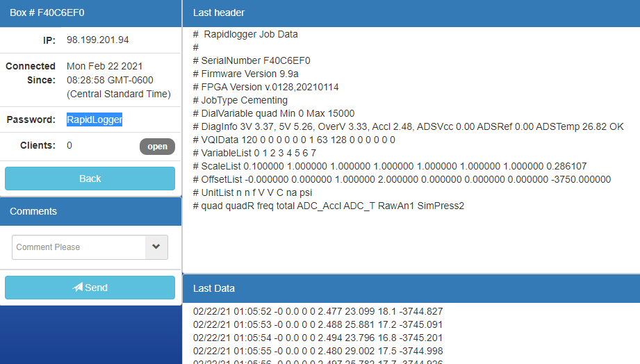Click the Comment Please input field
Viewport: 640px width, 364px height.
coord(79,247)
